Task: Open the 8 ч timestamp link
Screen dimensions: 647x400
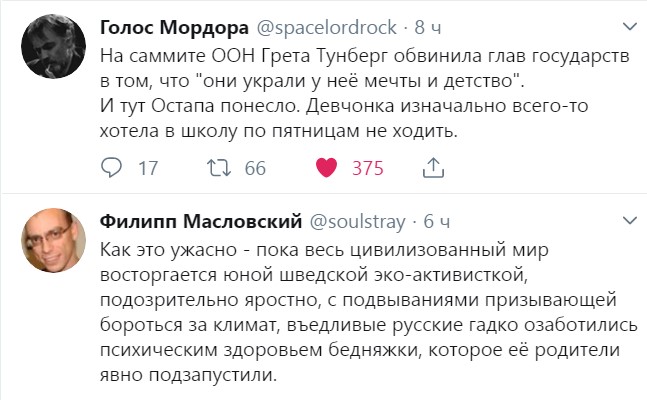Action: tap(428, 28)
